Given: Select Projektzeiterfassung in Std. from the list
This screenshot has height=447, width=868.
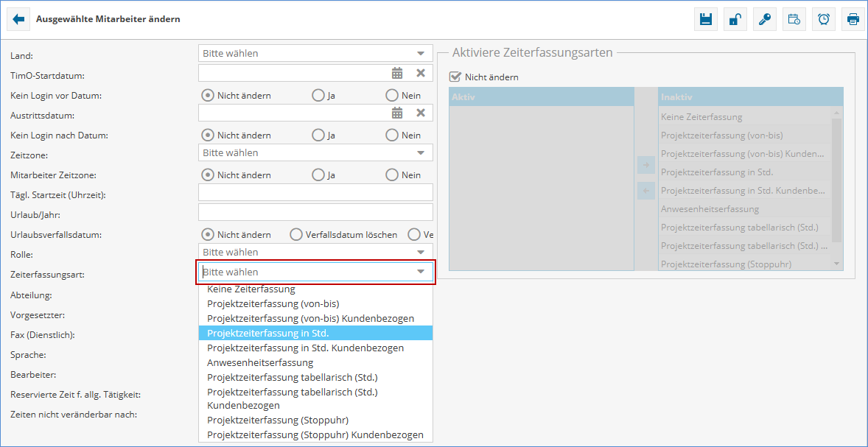Looking at the screenshot, I should point(267,333).
